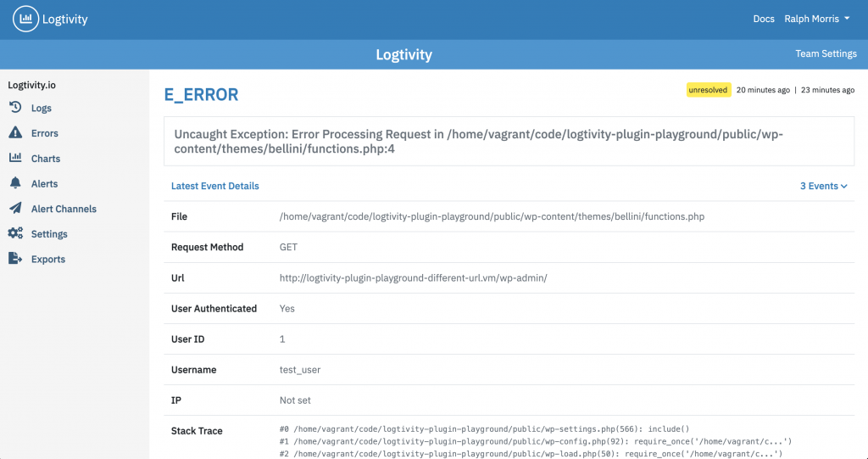Open the Logs page

(42, 108)
